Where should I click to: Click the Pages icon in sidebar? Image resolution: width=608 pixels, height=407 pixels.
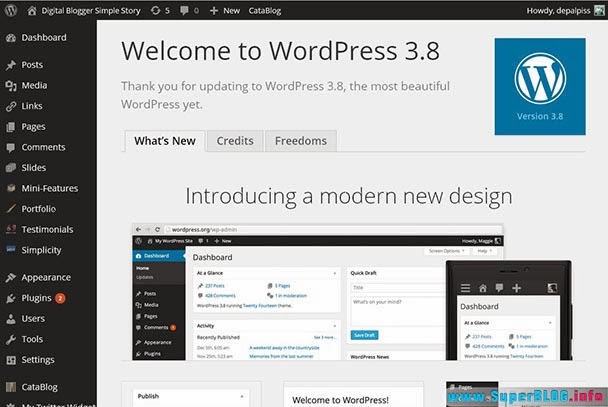11,127
